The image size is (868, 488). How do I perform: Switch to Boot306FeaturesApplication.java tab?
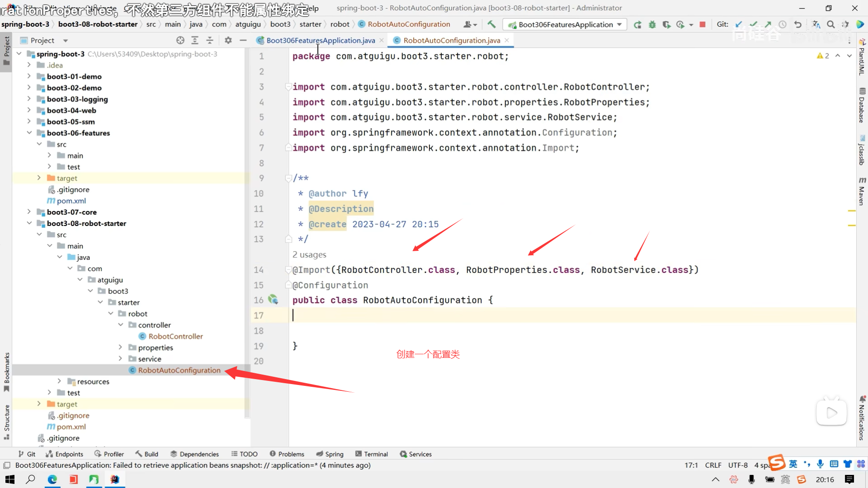click(x=320, y=40)
